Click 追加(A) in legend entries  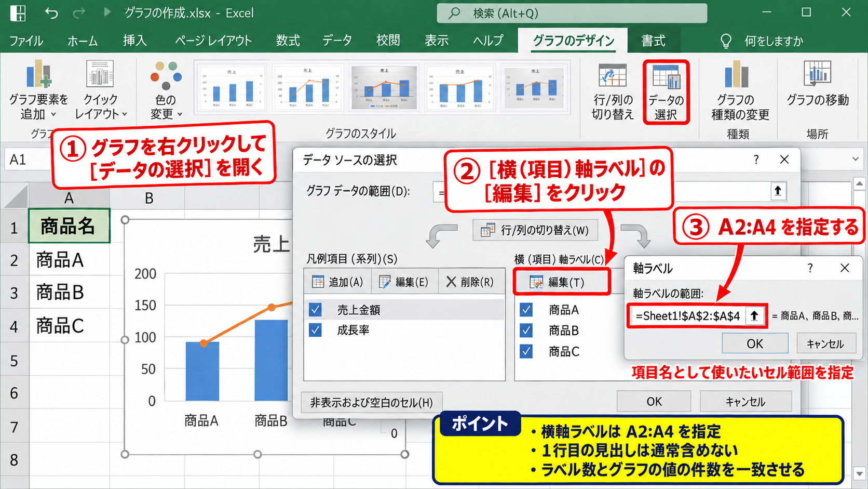337,282
